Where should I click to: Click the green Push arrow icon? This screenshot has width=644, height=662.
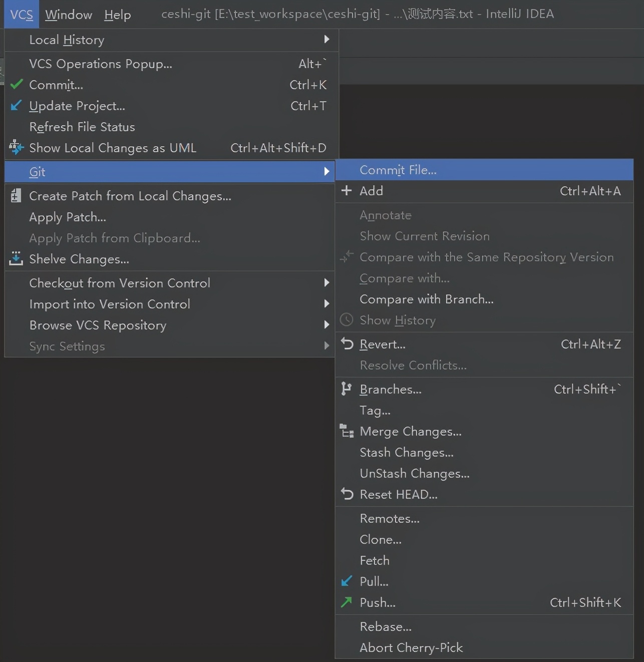[x=346, y=602]
